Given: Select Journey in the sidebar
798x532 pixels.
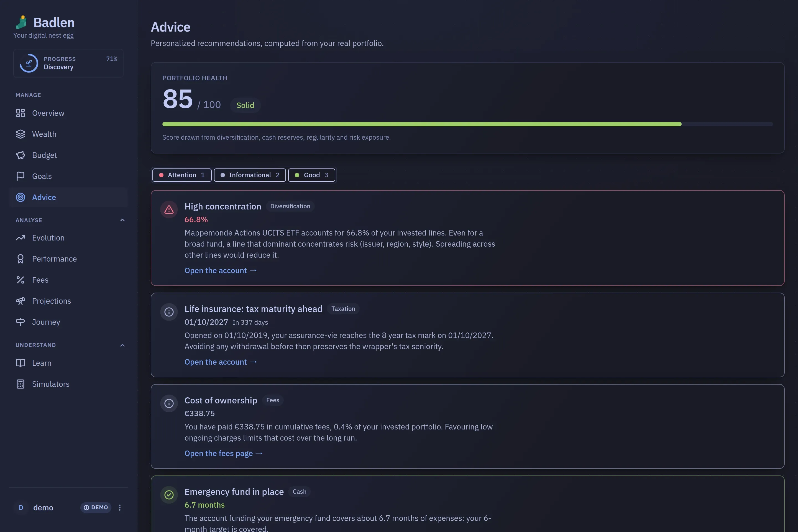Looking at the screenshot, I should [68, 322].
